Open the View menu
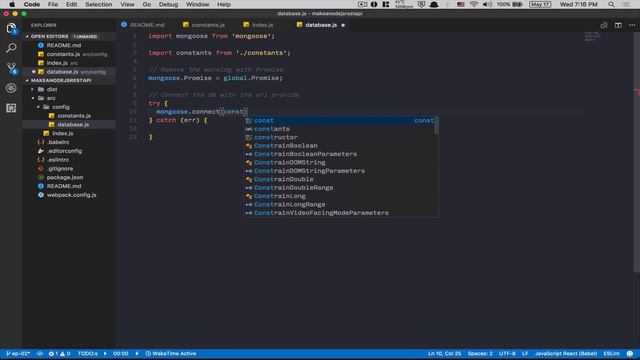Viewport: 640px width, 360px height. (x=127, y=4)
